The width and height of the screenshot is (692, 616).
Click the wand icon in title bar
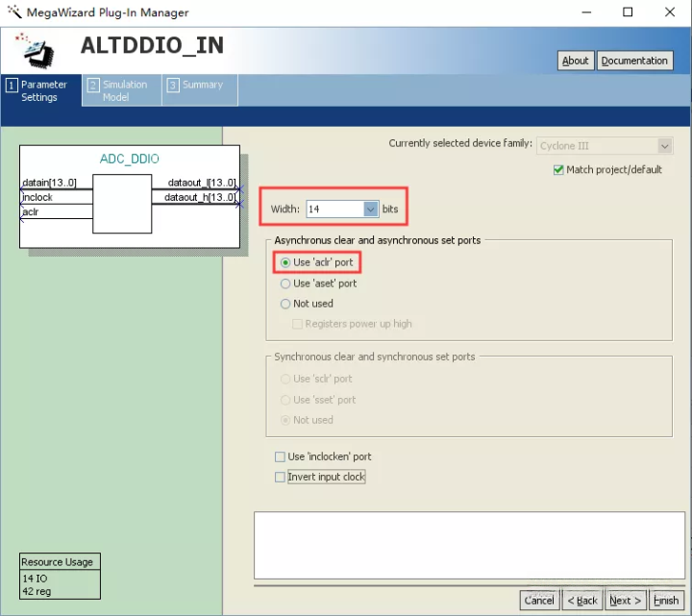tap(14, 12)
